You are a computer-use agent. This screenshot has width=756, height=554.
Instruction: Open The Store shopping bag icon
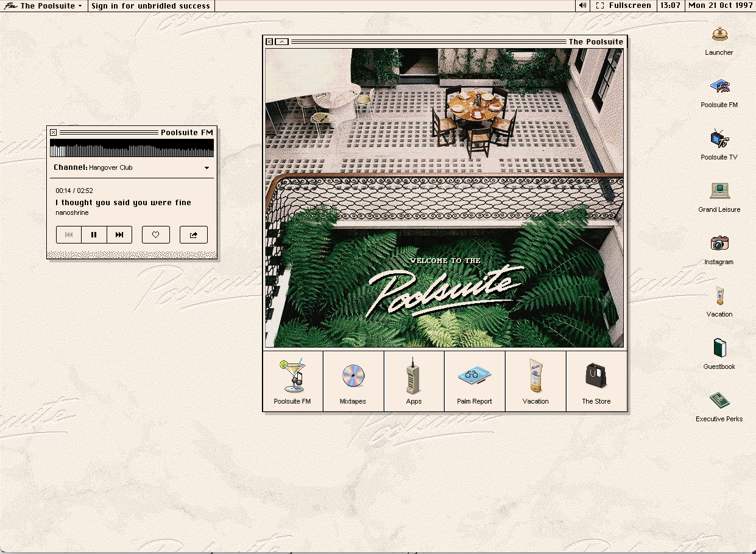[x=596, y=381]
